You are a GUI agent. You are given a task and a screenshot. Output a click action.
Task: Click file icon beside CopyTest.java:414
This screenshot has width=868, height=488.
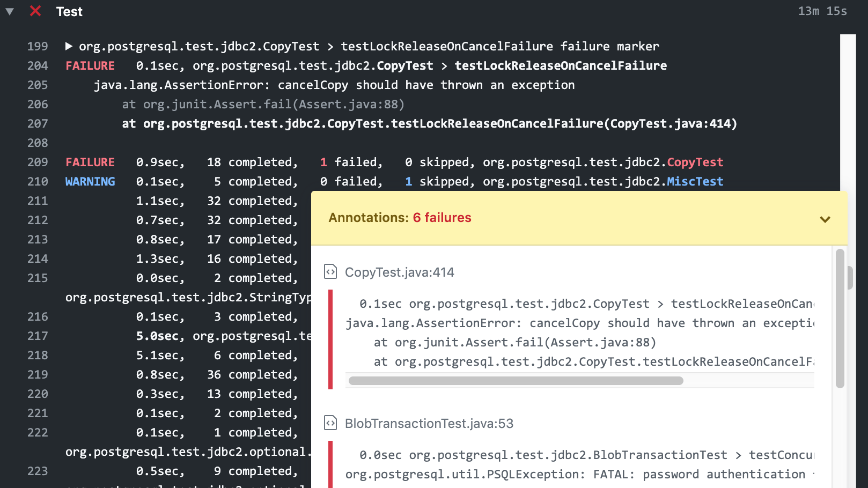pos(330,272)
